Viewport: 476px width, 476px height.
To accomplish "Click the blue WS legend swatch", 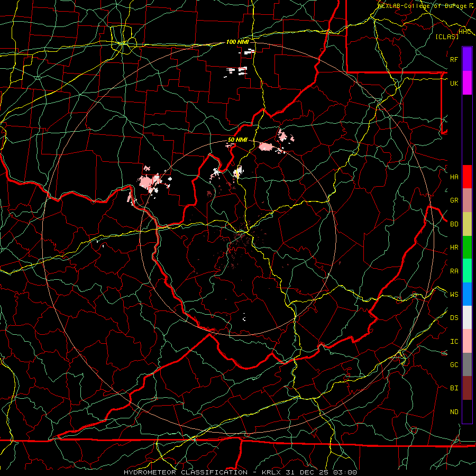I will coord(467,294).
